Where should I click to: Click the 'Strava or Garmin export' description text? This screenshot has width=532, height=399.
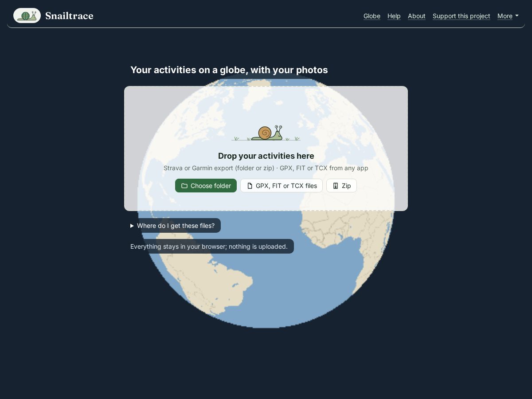click(266, 168)
